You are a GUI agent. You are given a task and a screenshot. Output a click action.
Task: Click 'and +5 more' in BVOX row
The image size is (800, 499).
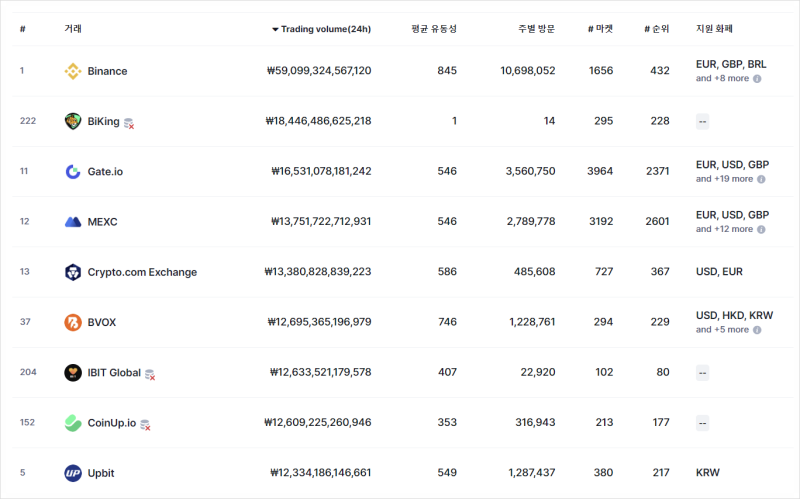click(x=722, y=330)
